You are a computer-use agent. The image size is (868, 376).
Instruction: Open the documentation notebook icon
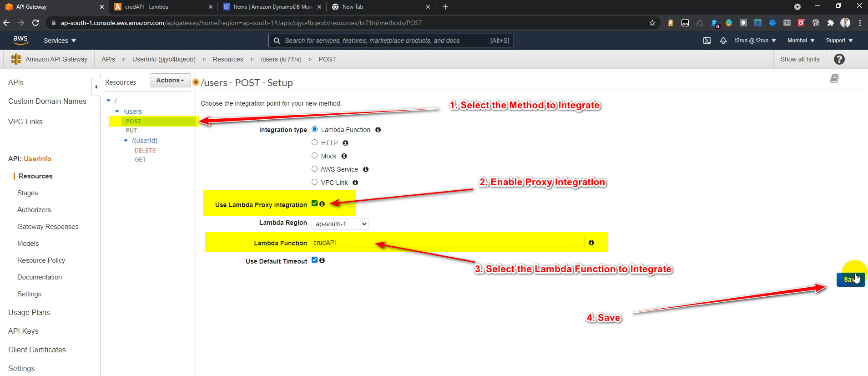coord(835,78)
